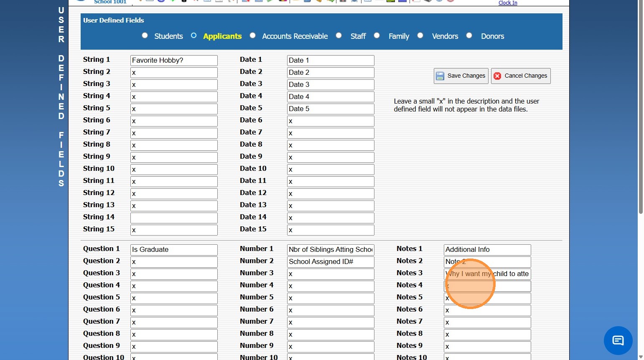Focus the Notes 9 input

point(487,347)
